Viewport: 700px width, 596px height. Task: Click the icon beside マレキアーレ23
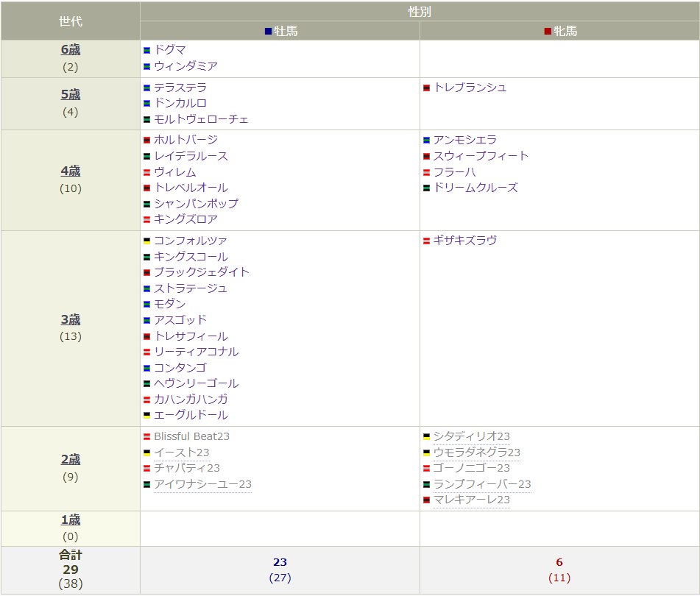(427, 500)
